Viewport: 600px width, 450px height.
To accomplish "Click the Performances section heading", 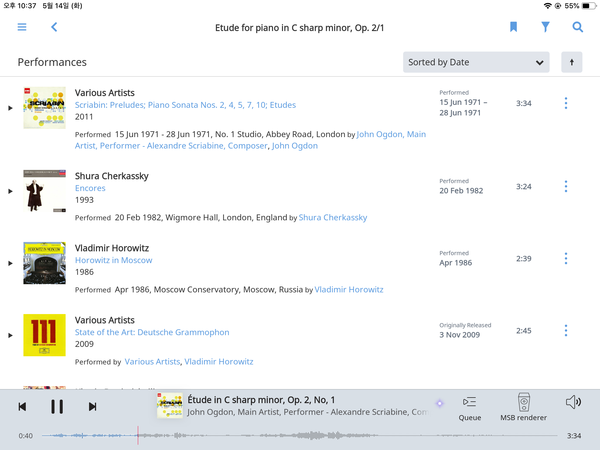I will pyautogui.click(x=52, y=62).
